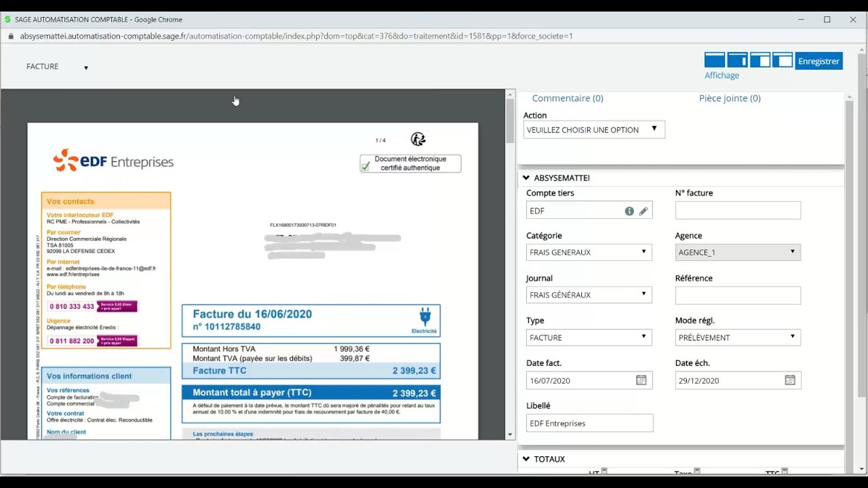
Task: Click the info icon in Compte tiers field
Action: [x=629, y=211]
